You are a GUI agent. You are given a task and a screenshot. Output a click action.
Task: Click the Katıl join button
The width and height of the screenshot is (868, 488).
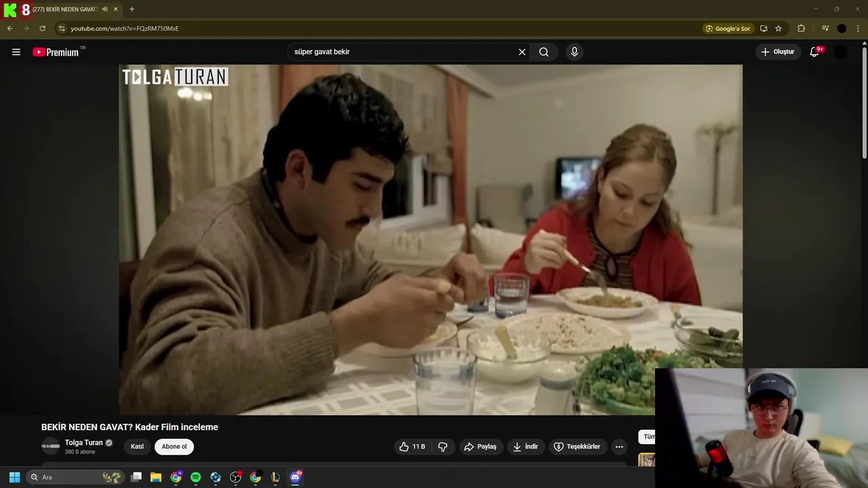click(x=137, y=447)
